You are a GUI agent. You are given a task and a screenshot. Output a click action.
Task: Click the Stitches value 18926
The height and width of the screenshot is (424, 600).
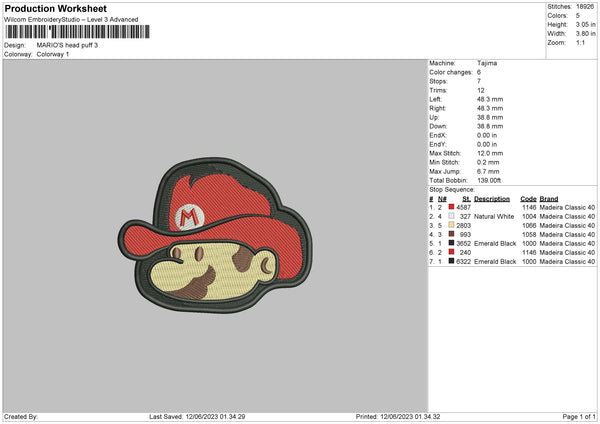coord(585,7)
